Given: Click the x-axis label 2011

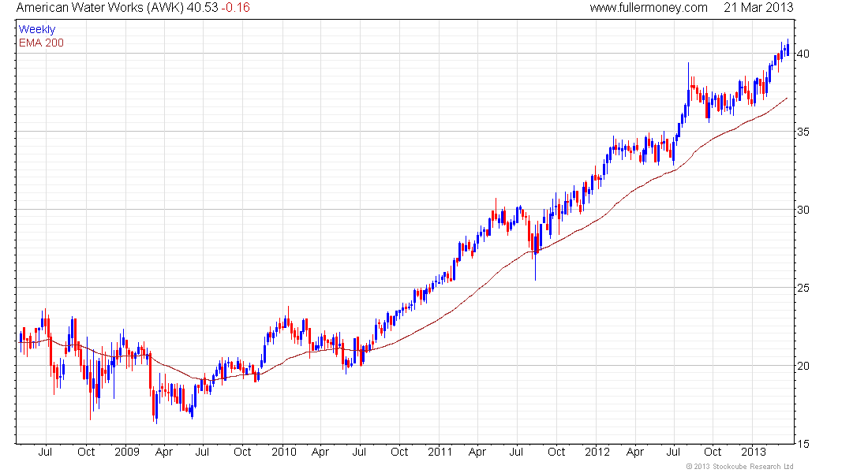Looking at the screenshot, I should 440,452.
